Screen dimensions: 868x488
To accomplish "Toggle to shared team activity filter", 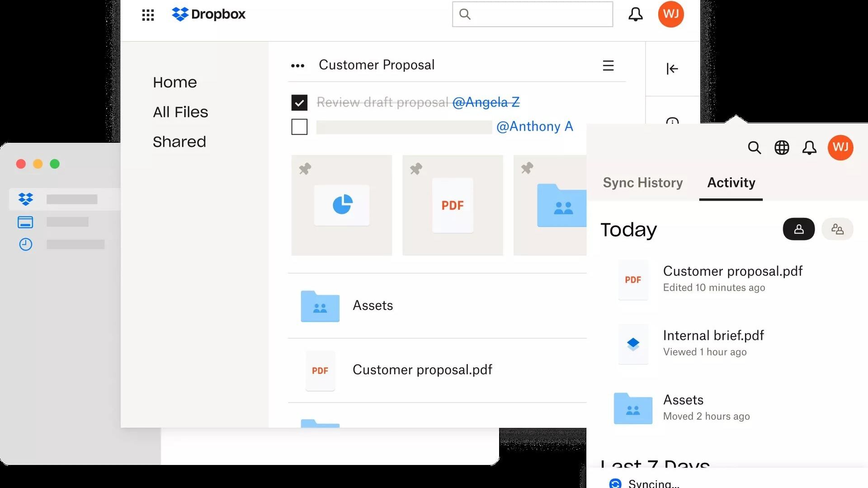I will [x=837, y=229].
